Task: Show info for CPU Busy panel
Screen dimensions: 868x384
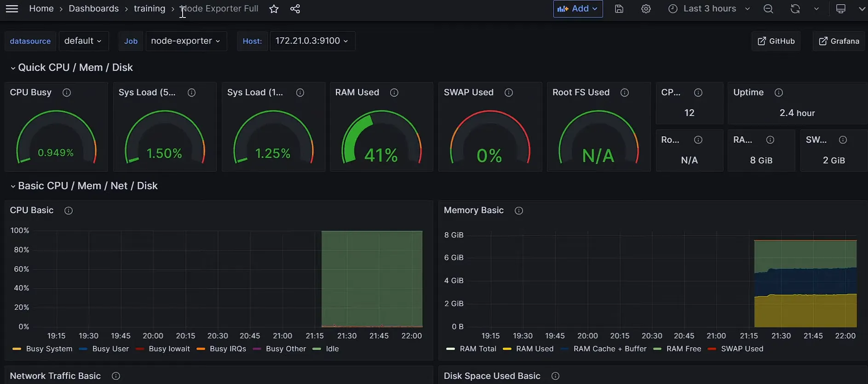Action: (67, 93)
